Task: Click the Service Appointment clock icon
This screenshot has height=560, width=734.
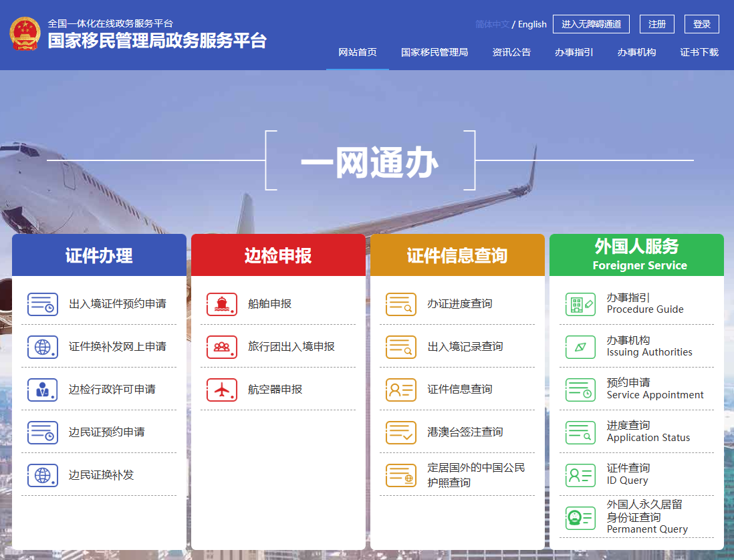Action: click(x=580, y=390)
